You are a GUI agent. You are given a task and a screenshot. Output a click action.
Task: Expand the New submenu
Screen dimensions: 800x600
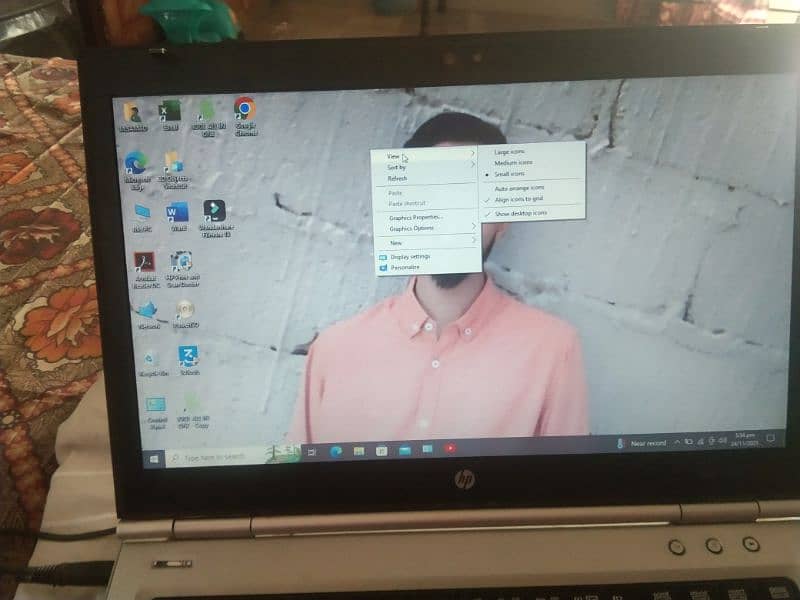397,243
